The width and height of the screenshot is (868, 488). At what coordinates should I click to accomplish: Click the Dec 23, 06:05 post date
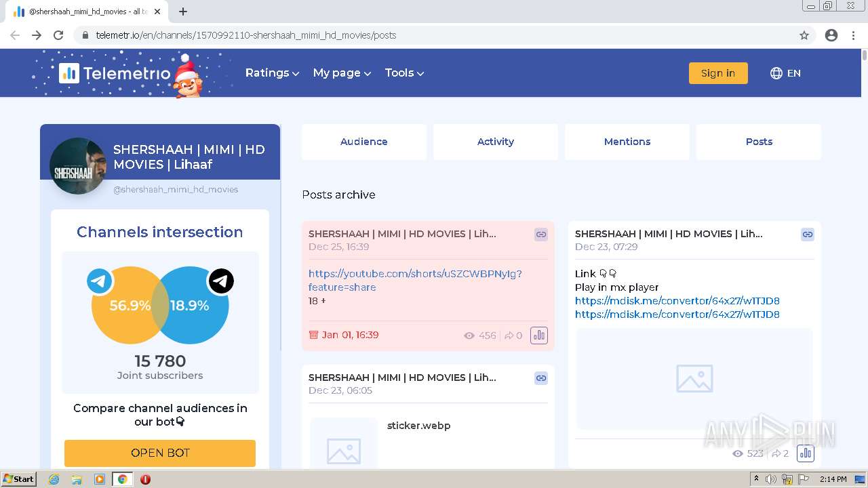(340, 390)
